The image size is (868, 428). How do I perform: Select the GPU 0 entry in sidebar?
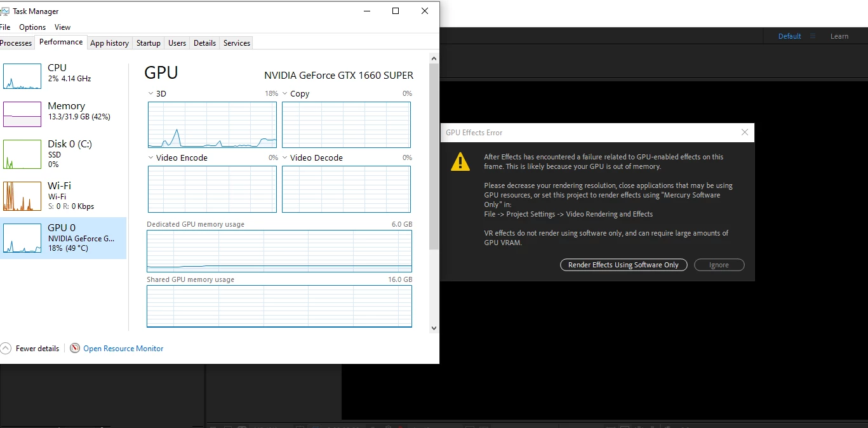(x=63, y=237)
